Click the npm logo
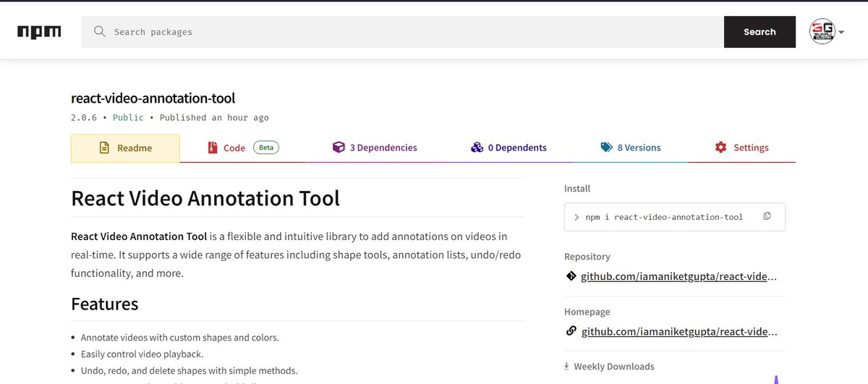 coord(39,32)
